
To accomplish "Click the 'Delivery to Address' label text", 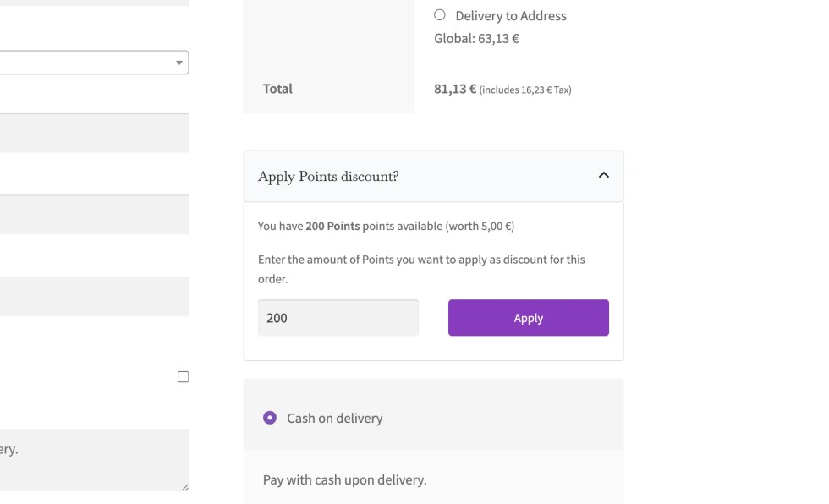I will click(510, 16).
